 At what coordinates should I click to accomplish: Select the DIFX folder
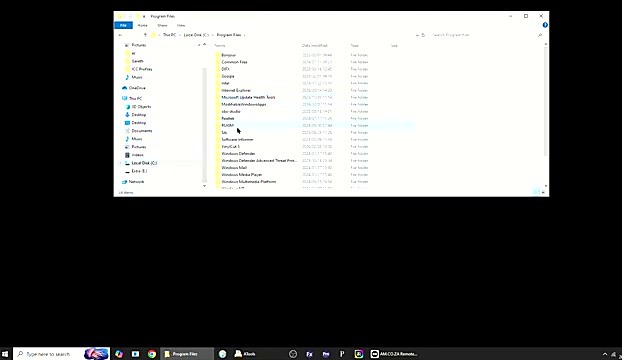point(225,69)
